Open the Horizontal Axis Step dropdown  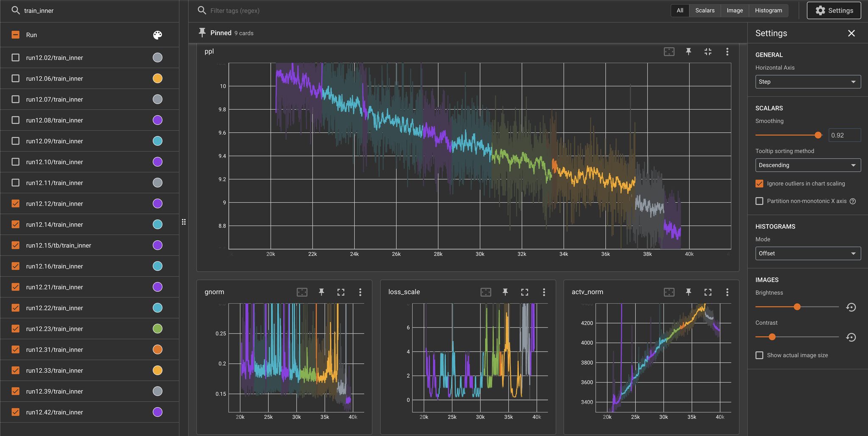coord(808,82)
